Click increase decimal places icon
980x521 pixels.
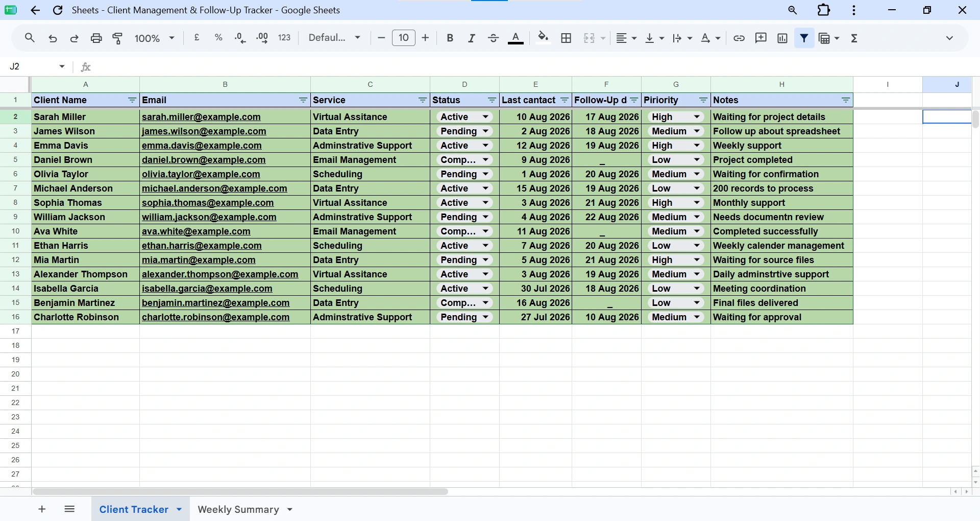tap(262, 38)
